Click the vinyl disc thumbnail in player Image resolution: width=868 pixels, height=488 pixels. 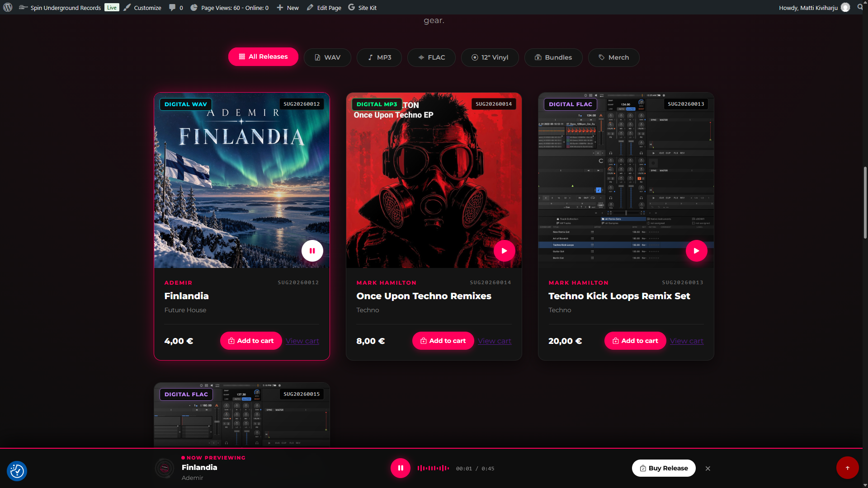click(x=165, y=468)
